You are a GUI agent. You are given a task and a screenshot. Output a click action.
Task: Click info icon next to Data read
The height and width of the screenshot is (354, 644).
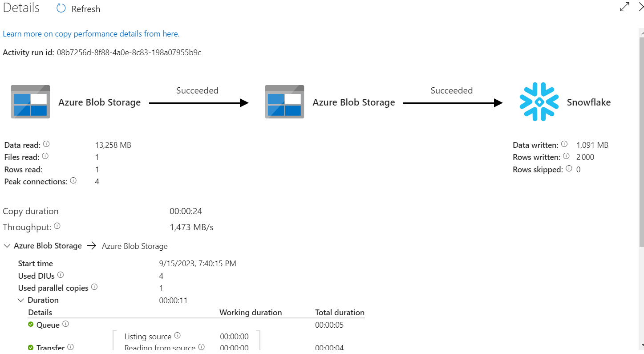[46, 144]
